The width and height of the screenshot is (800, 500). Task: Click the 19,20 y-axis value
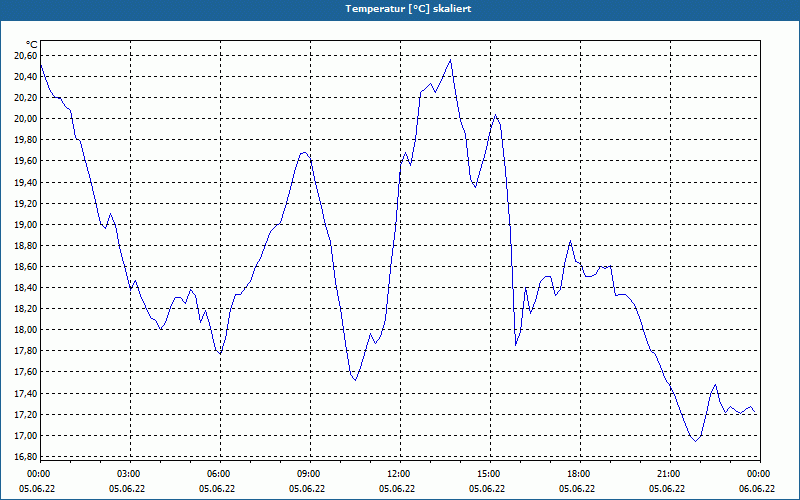click(x=25, y=204)
